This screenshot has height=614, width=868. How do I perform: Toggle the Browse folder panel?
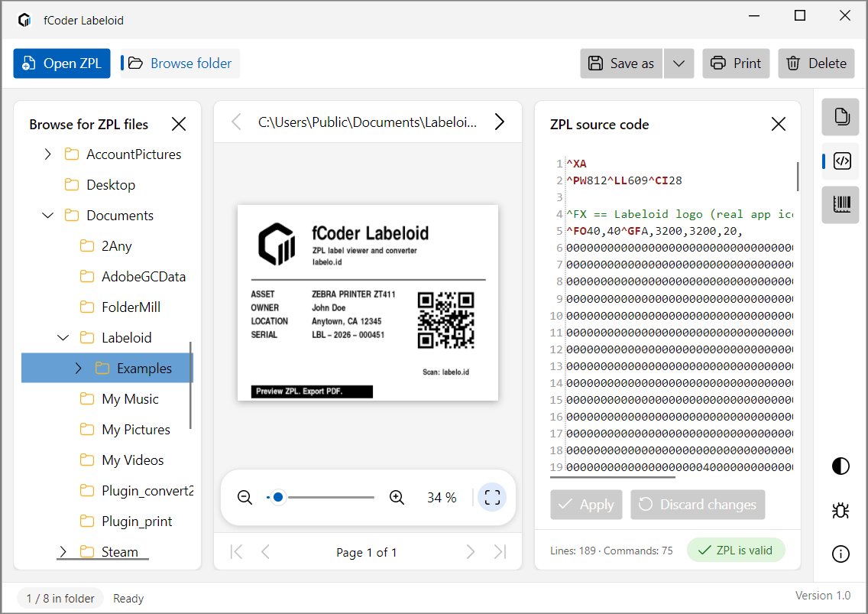click(180, 63)
